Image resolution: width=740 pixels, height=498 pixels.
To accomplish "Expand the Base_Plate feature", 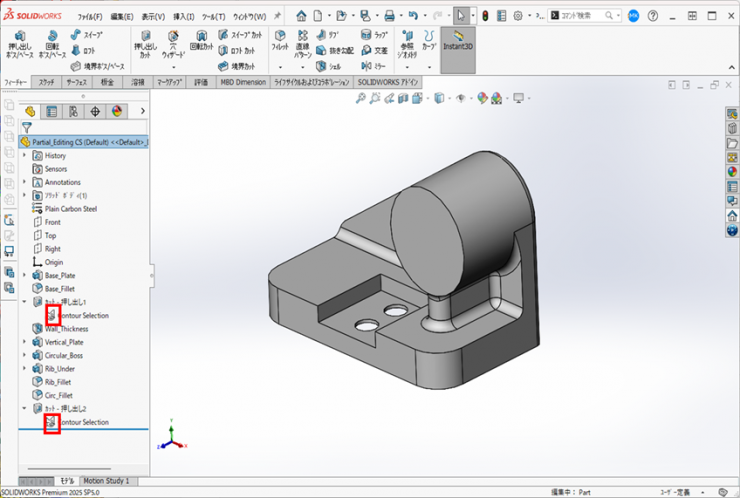I will [25, 275].
